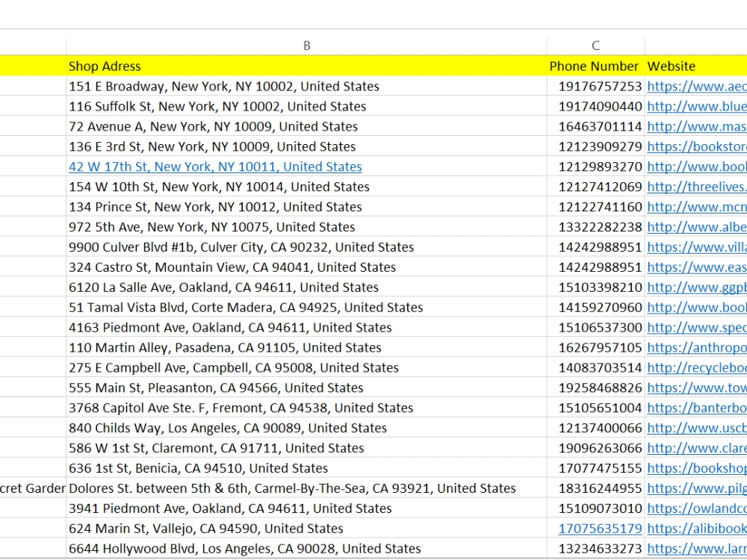Open bookshop link in 636 1st St row
The height and width of the screenshot is (560, 747).
click(696, 468)
